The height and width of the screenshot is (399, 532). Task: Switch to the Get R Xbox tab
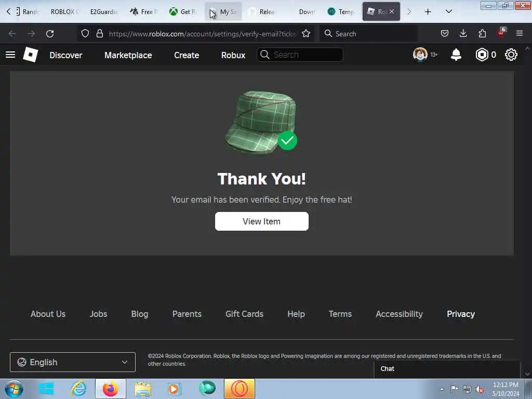(x=183, y=12)
